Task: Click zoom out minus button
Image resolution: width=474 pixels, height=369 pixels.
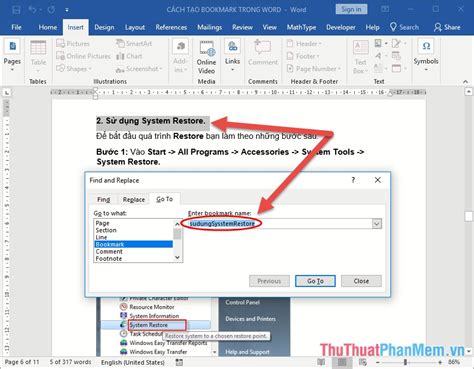Action: tap(378, 362)
